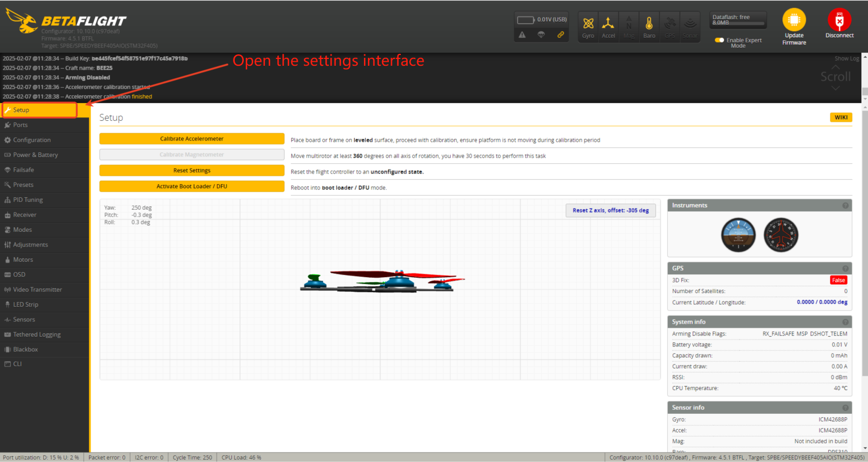Toggle Enable Expert Mode switch
Screen dimensions: 868x462
719,40
